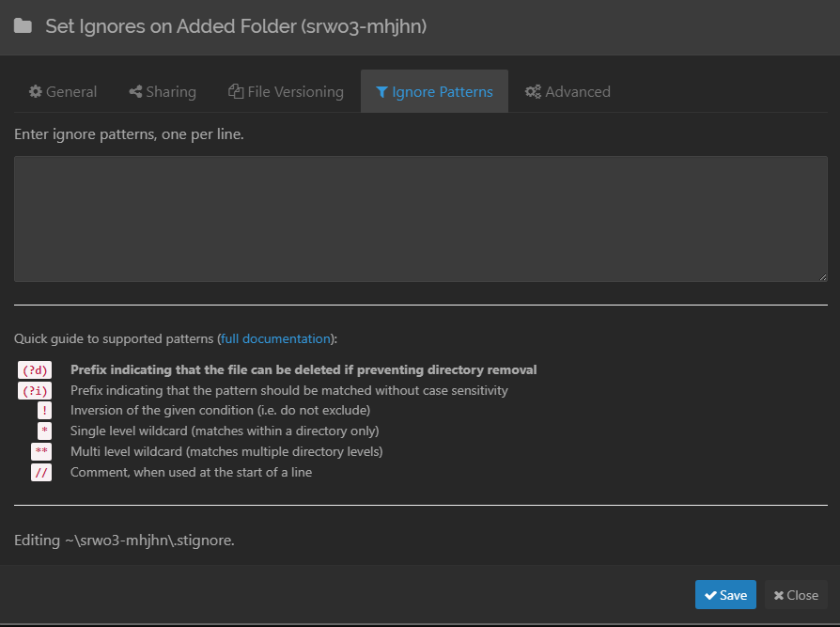
Task: Switch to the Sharing tab
Action: [162, 92]
